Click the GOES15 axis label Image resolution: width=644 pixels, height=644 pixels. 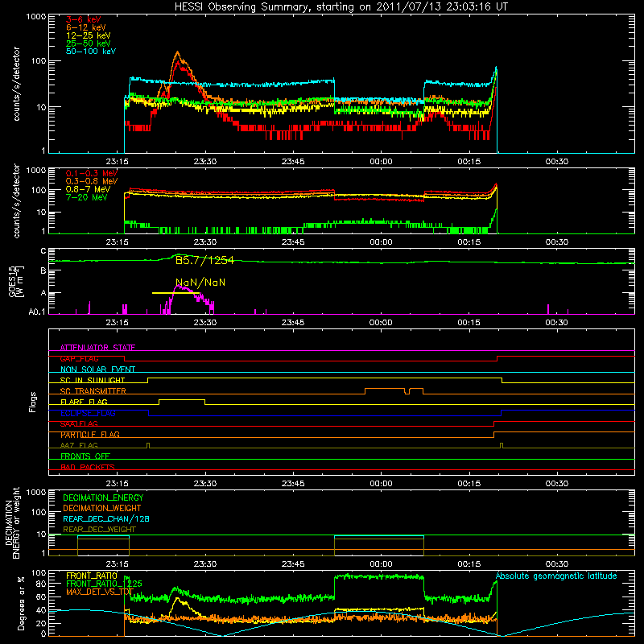click(x=15, y=281)
